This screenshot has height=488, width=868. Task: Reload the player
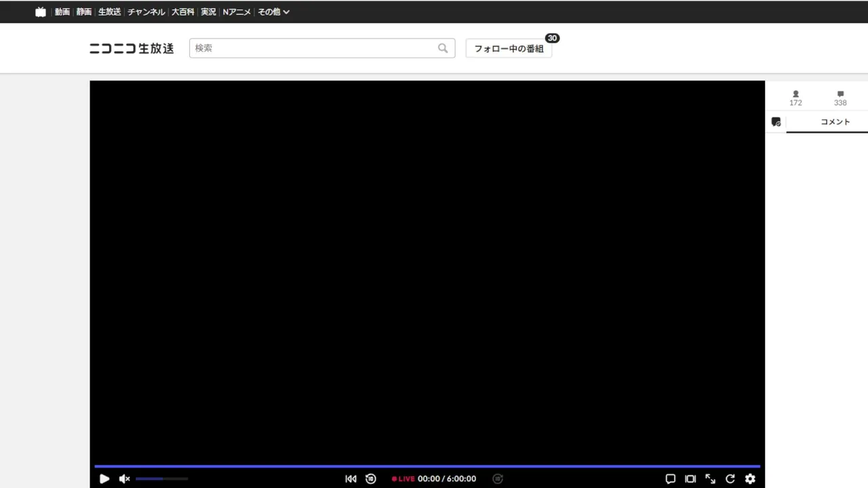click(x=730, y=479)
